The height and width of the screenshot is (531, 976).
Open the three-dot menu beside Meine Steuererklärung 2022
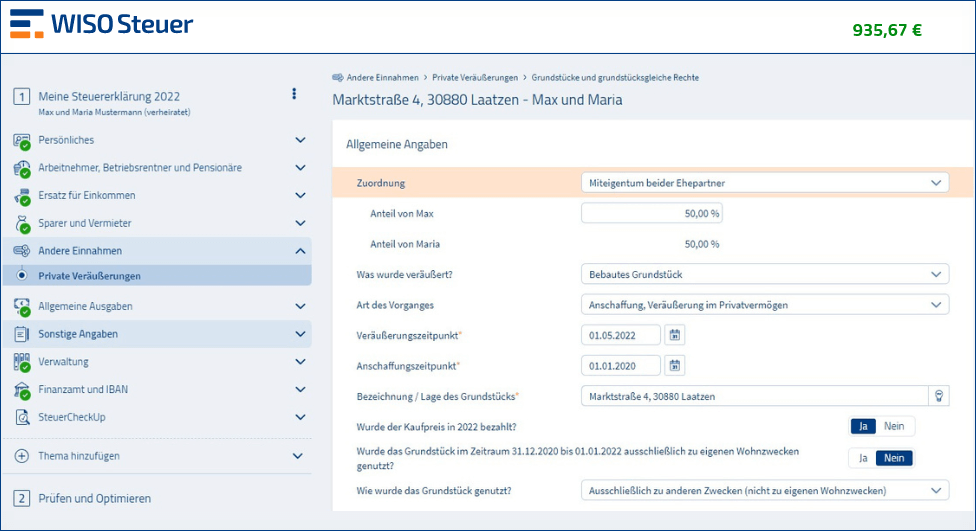(294, 94)
